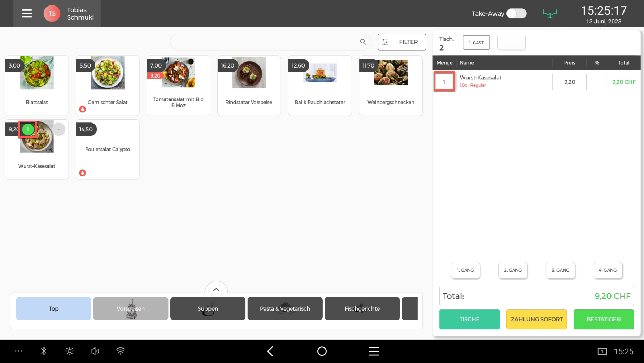Viewport: 644px width, 363px height.
Task: Select the Suppen category tab
Action: pos(208,308)
